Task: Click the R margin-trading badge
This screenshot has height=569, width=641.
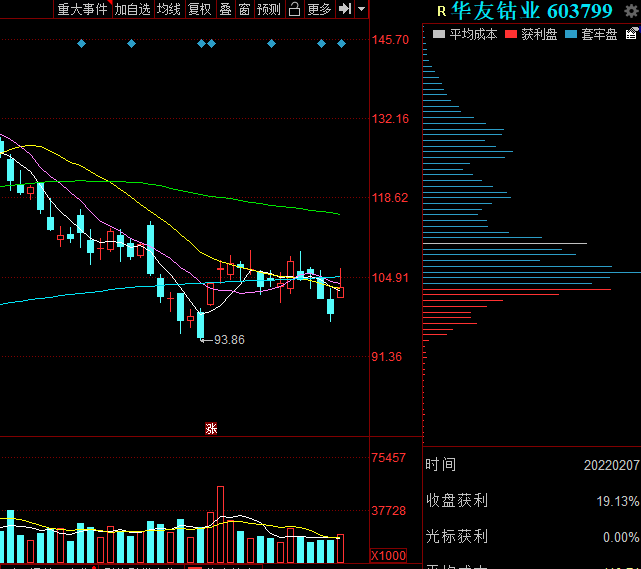Action: pos(442,11)
